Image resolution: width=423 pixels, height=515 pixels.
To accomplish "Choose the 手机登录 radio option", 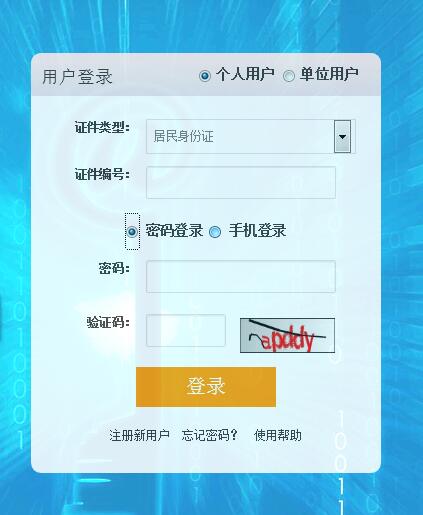I will click(x=215, y=232).
